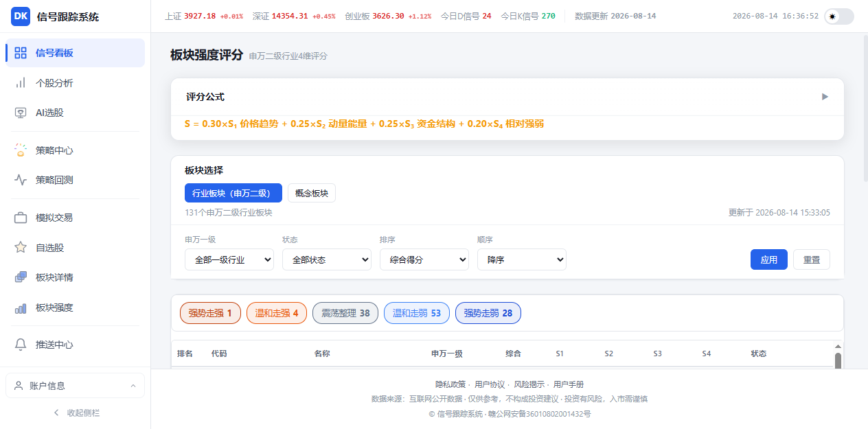Click 今日K信号 270 indicator
The height and width of the screenshot is (429, 868).
point(528,16)
